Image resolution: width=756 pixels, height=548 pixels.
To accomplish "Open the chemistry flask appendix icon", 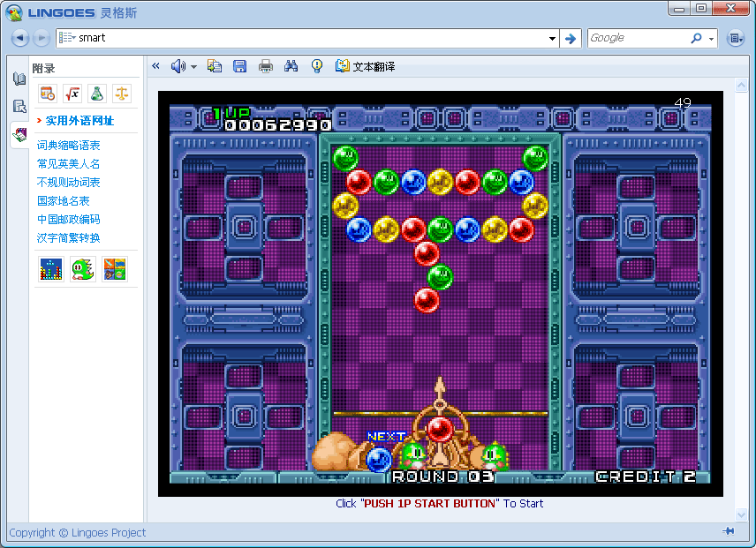I will pyautogui.click(x=97, y=94).
